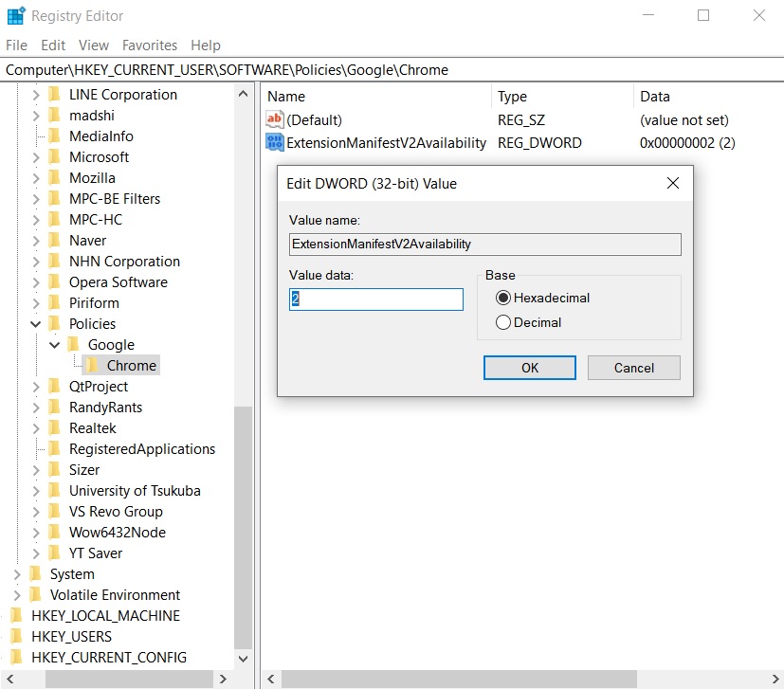Screen dimensions: 784x689
Task: Click the values pane horizontal scrollbar thumb
Action: click(459, 679)
